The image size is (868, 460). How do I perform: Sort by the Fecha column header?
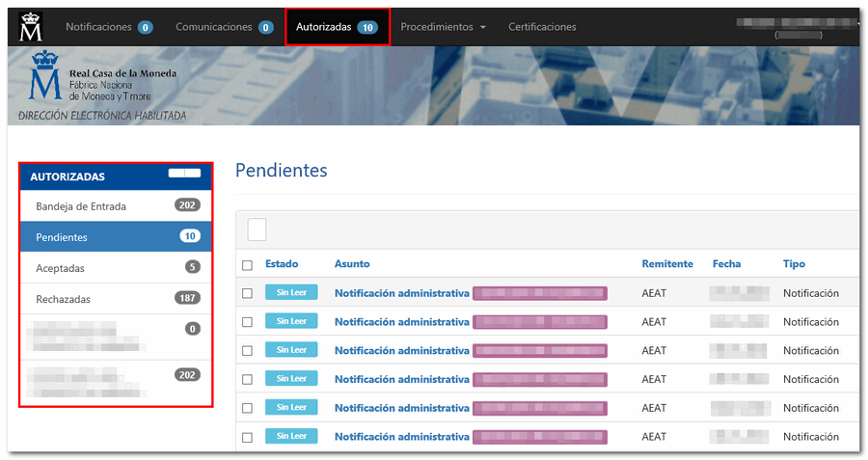click(726, 263)
